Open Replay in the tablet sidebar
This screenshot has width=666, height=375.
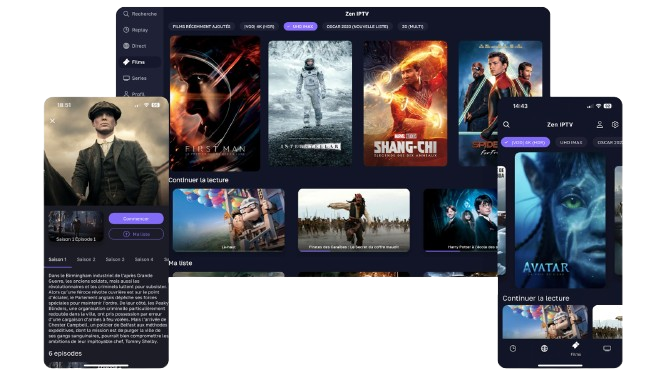coord(136,30)
